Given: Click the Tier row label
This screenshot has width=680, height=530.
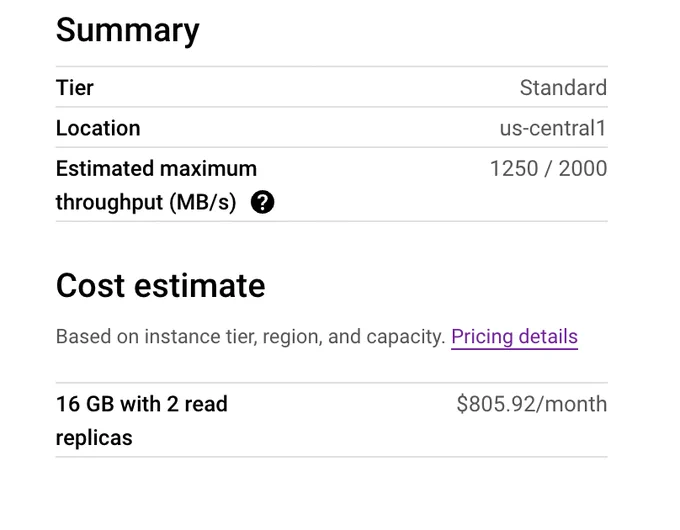Looking at the screenshot, I should (75, 88).
